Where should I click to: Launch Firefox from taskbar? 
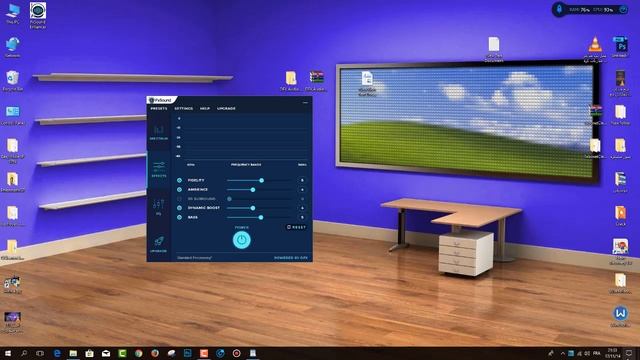point(155,353)
